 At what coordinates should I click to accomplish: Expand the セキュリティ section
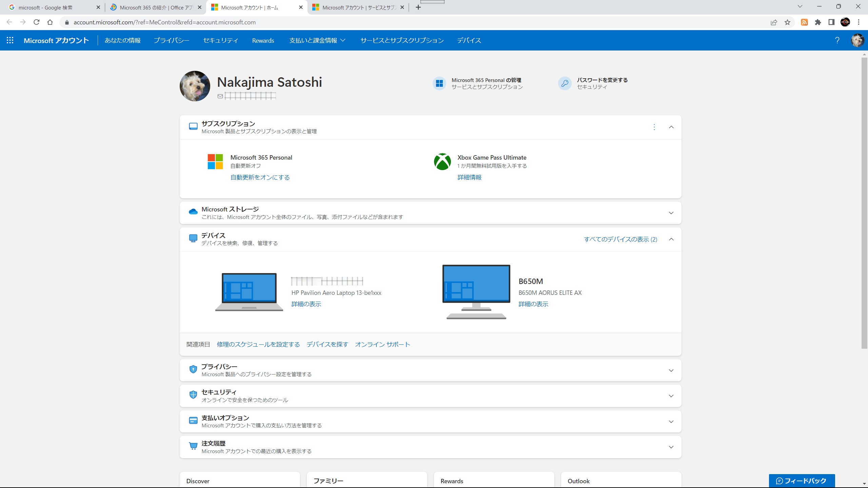coord(671,396)
